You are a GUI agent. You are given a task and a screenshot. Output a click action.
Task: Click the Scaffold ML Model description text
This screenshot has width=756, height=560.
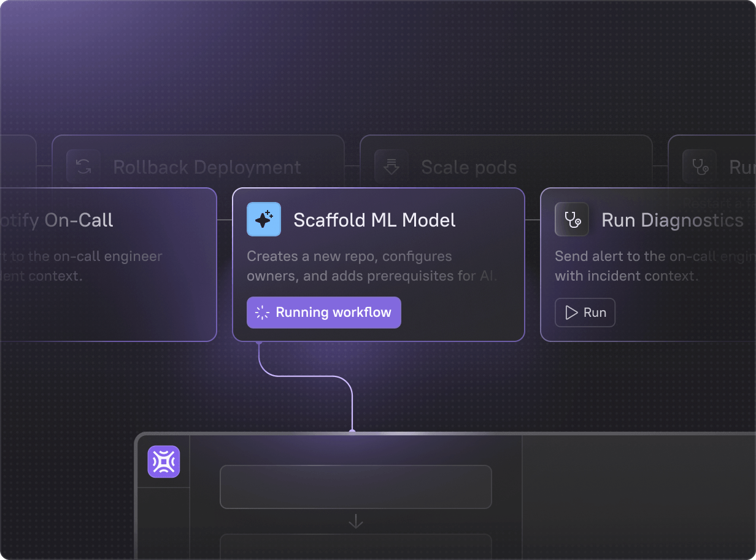(372, 266)
